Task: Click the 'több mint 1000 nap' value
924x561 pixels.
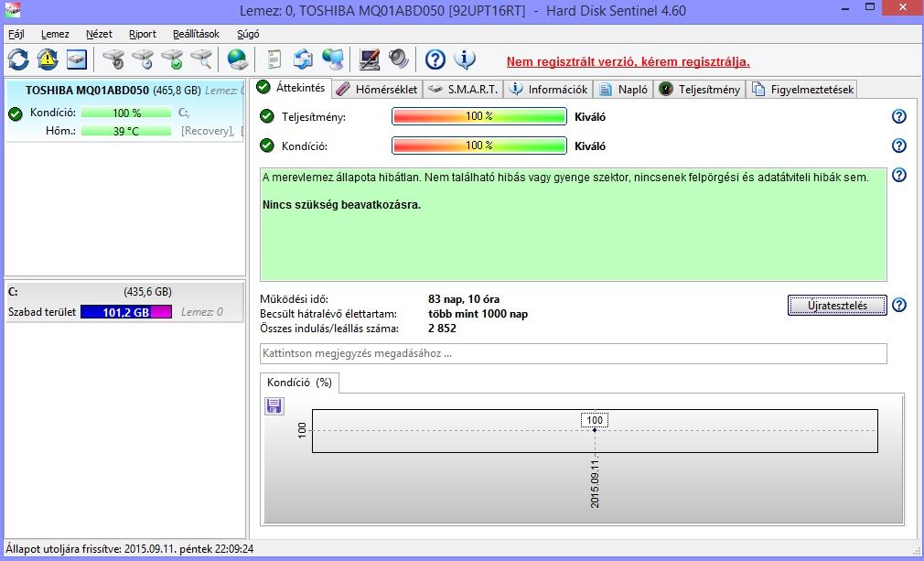Action: [478, 314]
